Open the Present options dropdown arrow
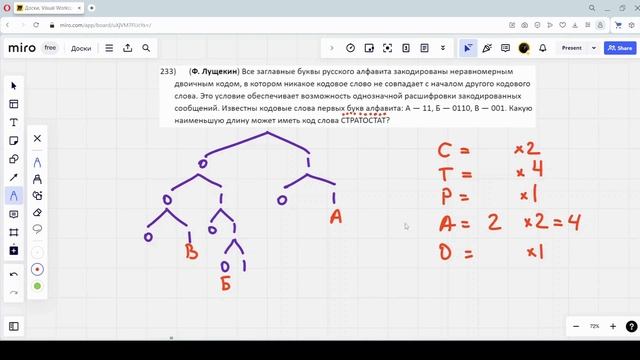The image size is (640, 360). [x=594, y=48]
